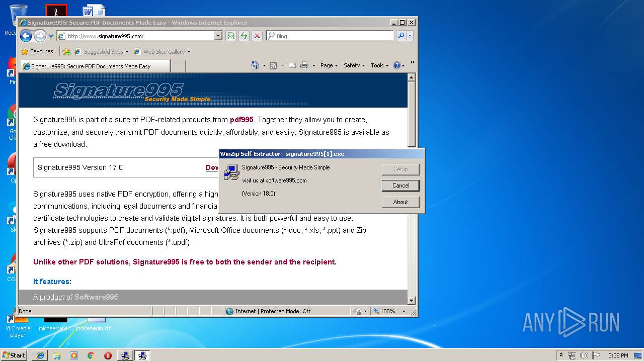Open a new blank tab
Image resolution: width=644 pixels, height=362 pixels.
click(179, 66)
